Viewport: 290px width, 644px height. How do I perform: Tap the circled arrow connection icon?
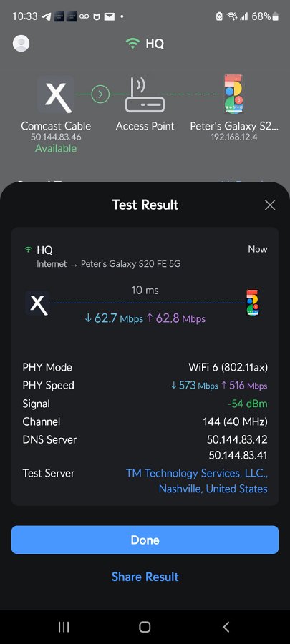click(x=100, y=94)
